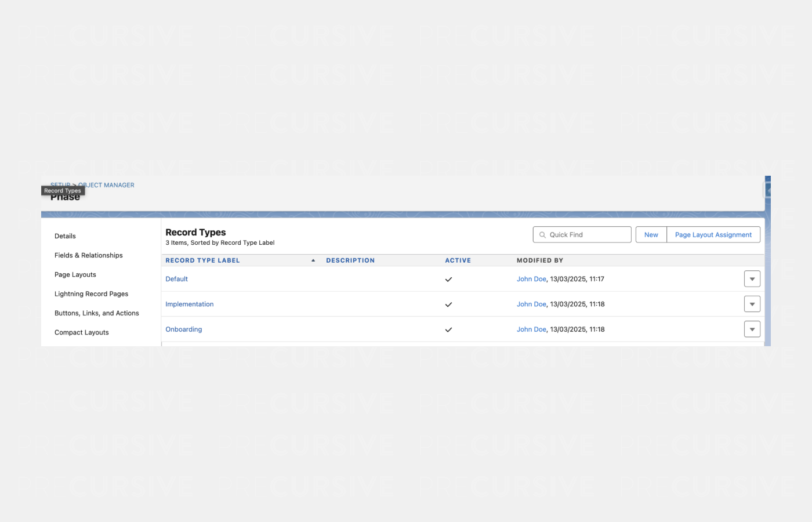This screenshot has width=812, height=522.
Task: Open the Onboarding row action dropdown
Action: (x=752, y=329)
